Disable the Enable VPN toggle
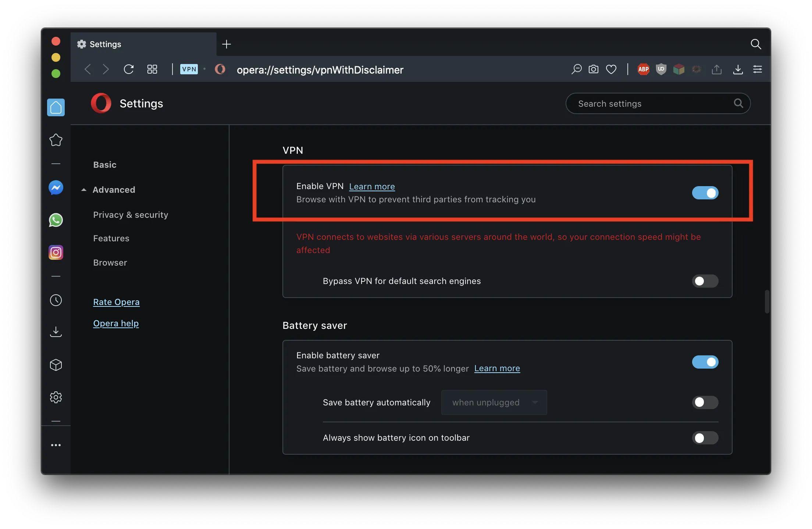The width and height of the screenshot is (812, 529). click(705, 193)
